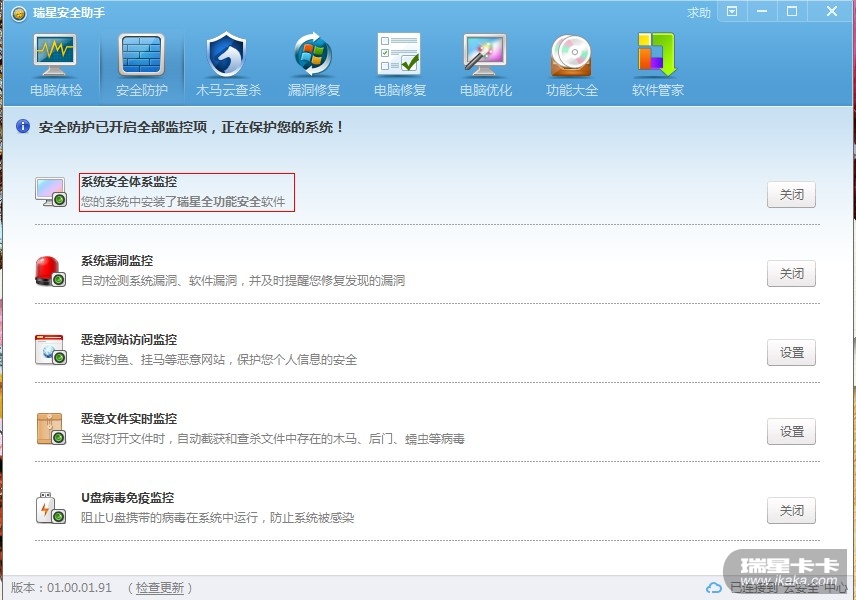Image resolution: width=856 pixels, height=600 pixels.
Task: Click description 您的系统中安装了瑞星全功能安全软件
Action: point(183,201)
